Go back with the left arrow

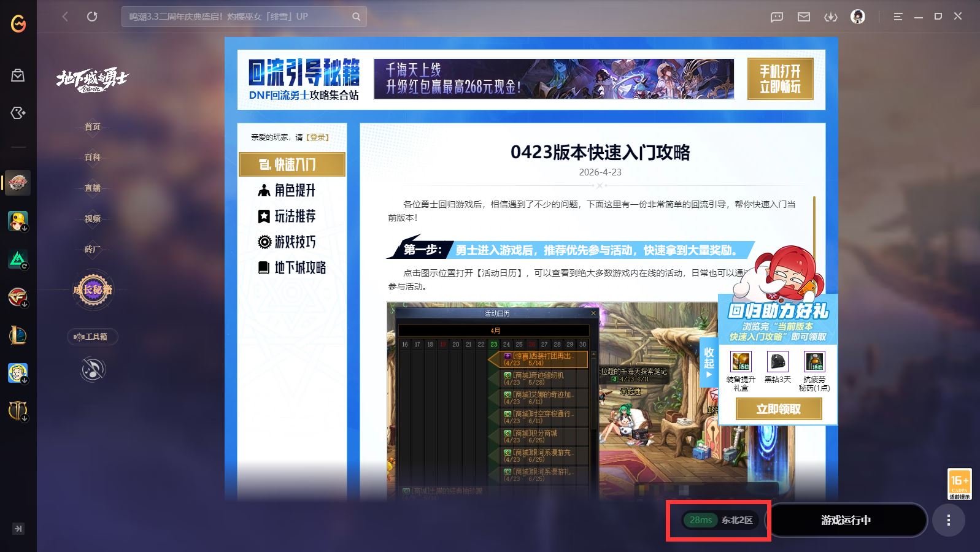click(x=65, y=17)
